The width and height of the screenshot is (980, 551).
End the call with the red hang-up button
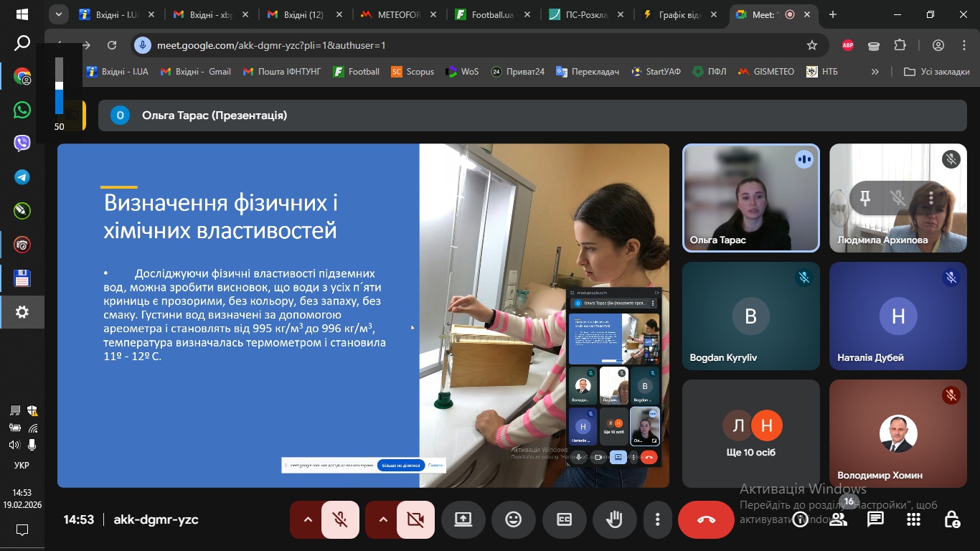[706, 519]
